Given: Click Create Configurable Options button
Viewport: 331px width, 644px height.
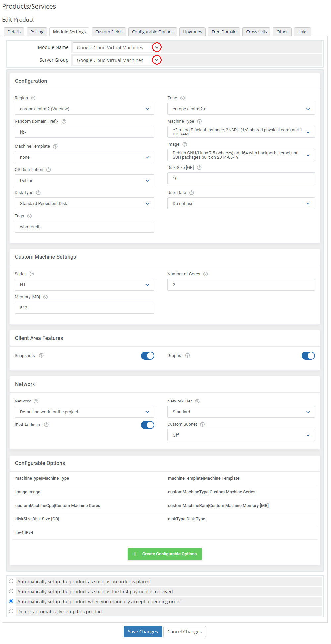Looking at the screenshot, I should (165, 554).
